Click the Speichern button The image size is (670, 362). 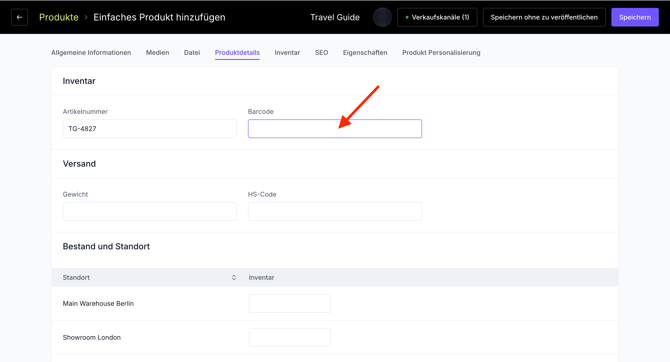pyautogui.click(x=635, y=18)
